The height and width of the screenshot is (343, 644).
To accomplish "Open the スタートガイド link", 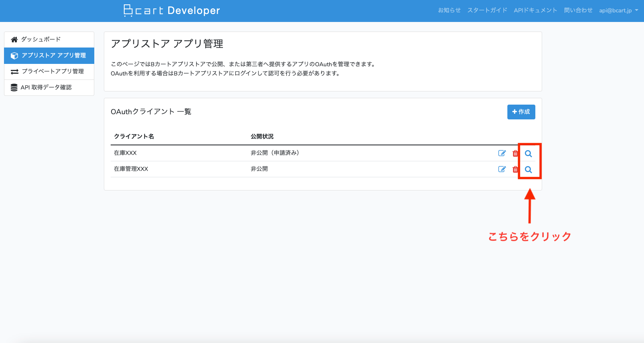I will (x=487, y=10).
